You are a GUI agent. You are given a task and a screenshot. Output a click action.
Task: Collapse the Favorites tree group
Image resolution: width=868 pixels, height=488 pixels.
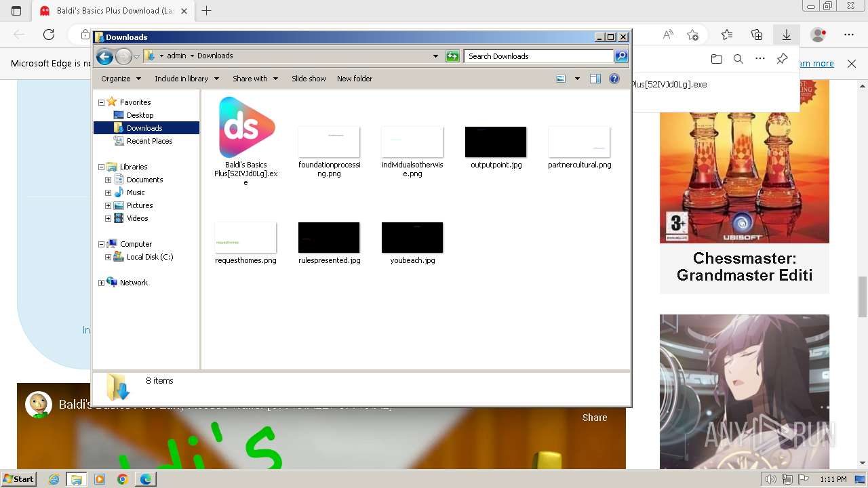click(x=101, y=102)
